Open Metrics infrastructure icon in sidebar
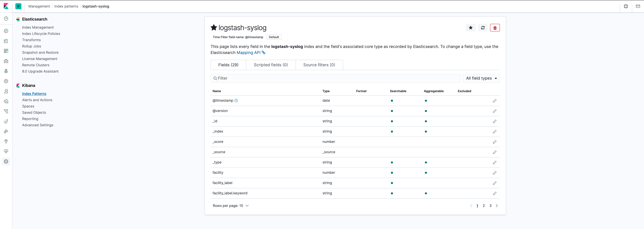Image resolution: width=644 pixels, height=229 pixels. click(x=6, y=91)
